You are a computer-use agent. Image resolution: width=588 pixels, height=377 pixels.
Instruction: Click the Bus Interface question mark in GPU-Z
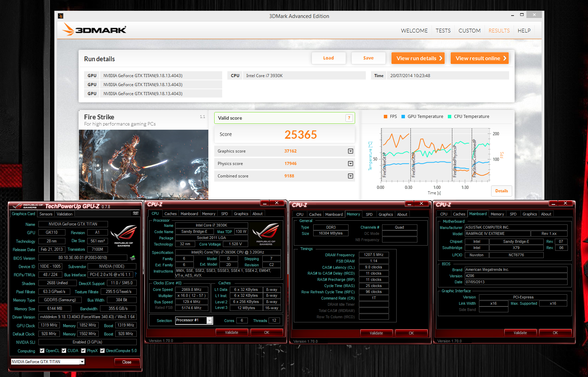tap(135, 275)
